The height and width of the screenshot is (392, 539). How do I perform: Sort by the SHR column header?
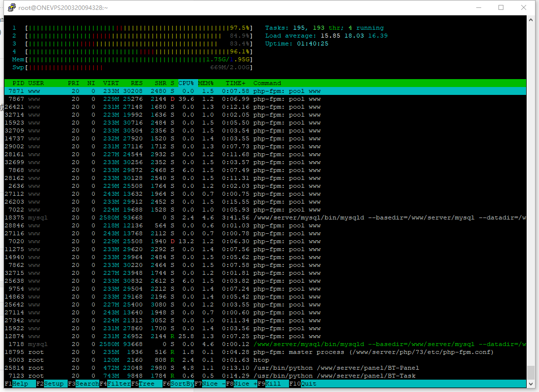click(160, 83)
